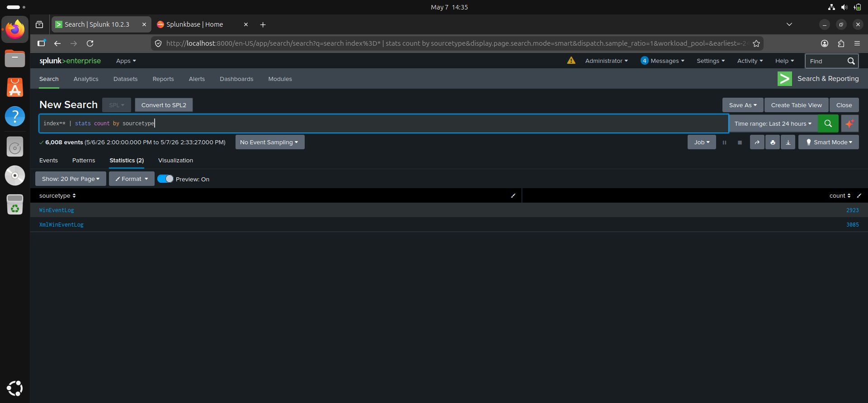868x403 pixels.
Task: Open the Settings dropdown
Action: [711, 61]
